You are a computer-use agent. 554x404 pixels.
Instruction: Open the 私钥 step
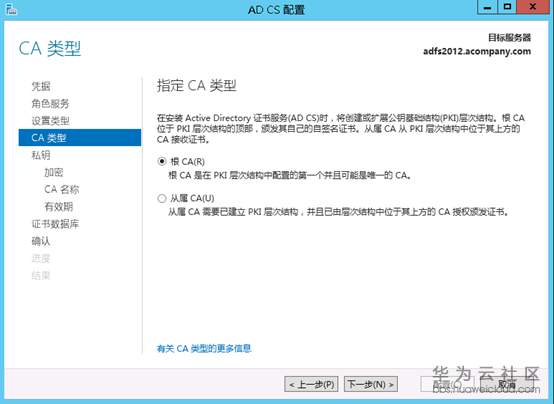[41, 155]
